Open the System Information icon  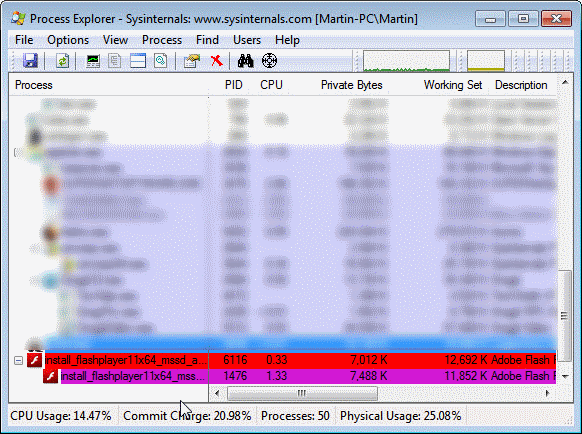click(x=93, y=61)
